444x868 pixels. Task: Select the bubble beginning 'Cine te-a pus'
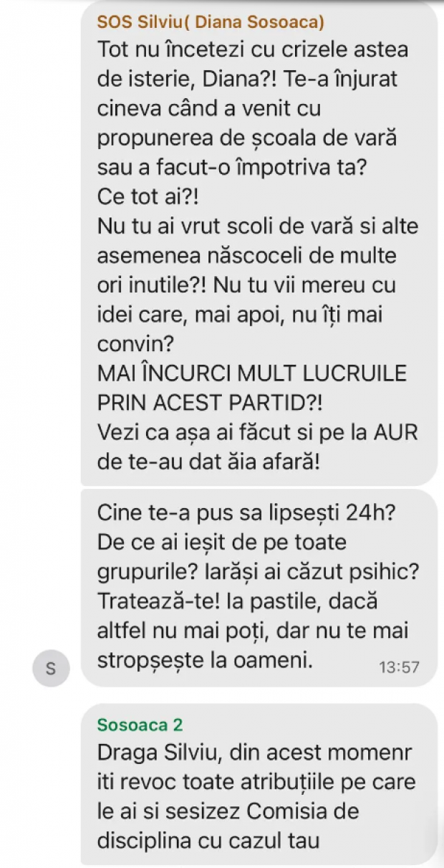click(259, 587)
